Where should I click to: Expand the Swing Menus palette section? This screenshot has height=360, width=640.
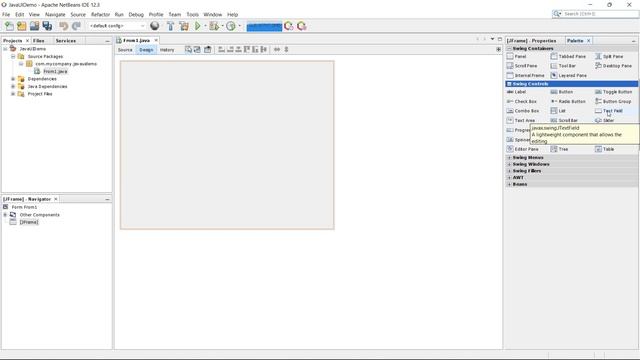pos(509,158)
